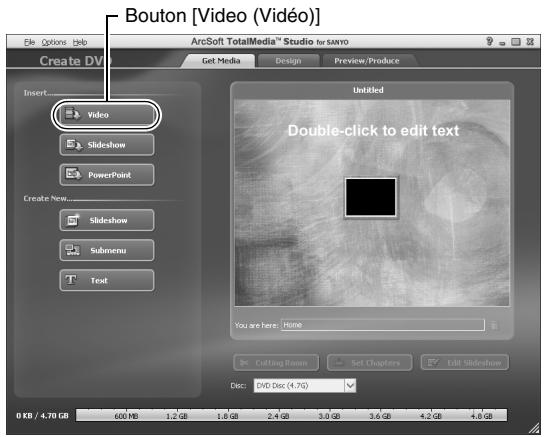The height and width of the screenshot is (437, 546).
Task: Click the Insert Slideshow button
Action: pyautogui.click(x=107, y=145)
